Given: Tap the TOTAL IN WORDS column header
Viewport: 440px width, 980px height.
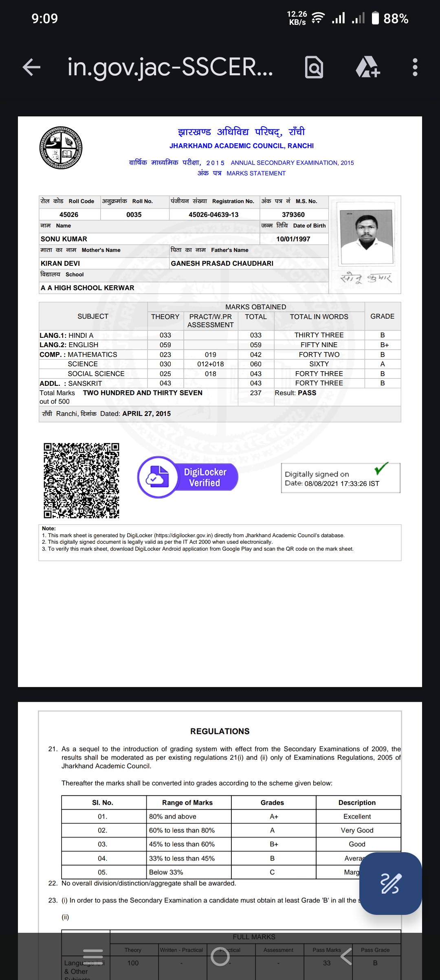Looking at the screenshot, I should [x=319, y=317].
